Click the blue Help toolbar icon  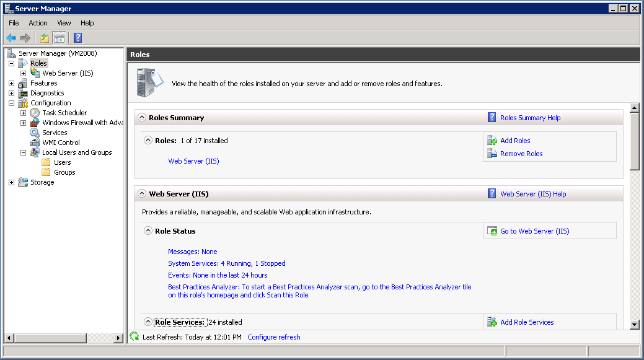(x=77, y=38)
